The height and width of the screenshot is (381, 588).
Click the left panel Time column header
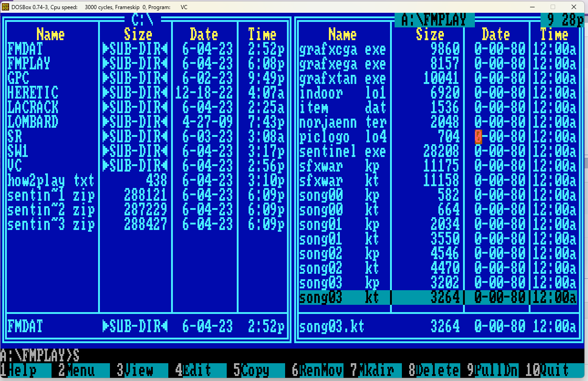click(x=262, y=34)
